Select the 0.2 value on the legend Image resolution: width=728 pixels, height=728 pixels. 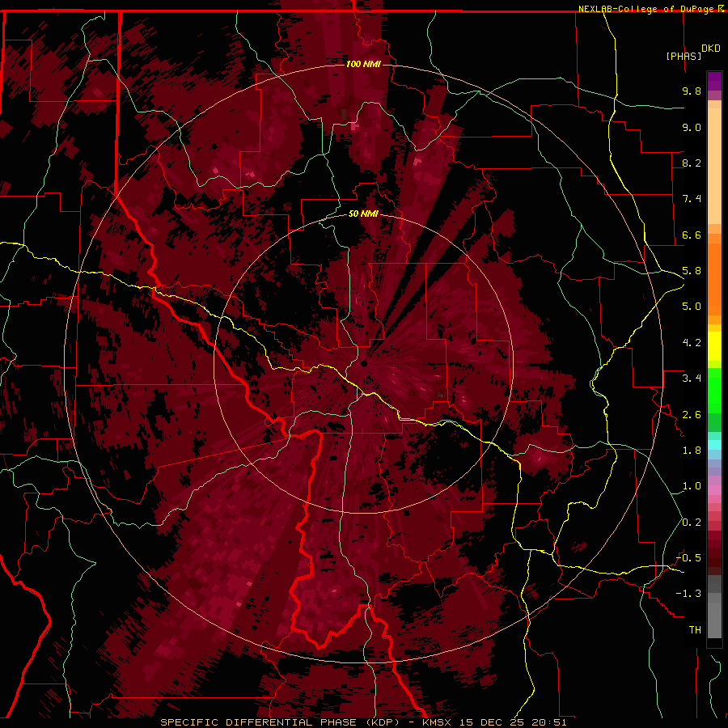coord(692,523)
